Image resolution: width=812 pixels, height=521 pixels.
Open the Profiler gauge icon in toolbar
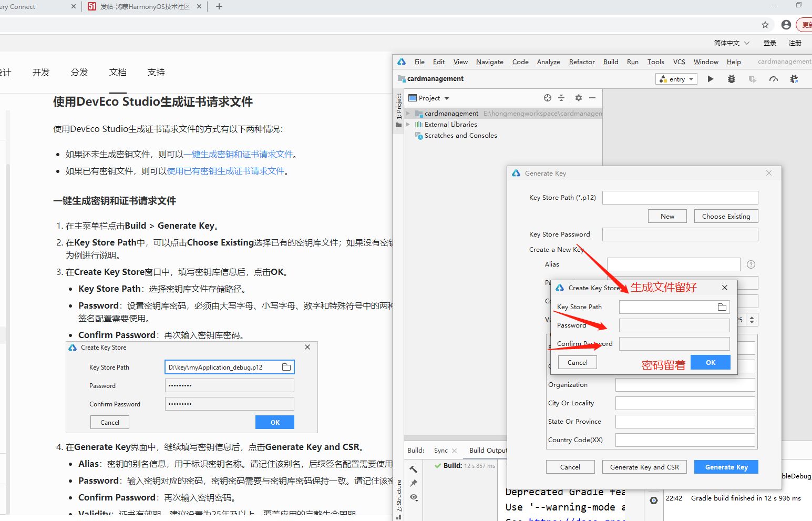click(x=774, y=79)
